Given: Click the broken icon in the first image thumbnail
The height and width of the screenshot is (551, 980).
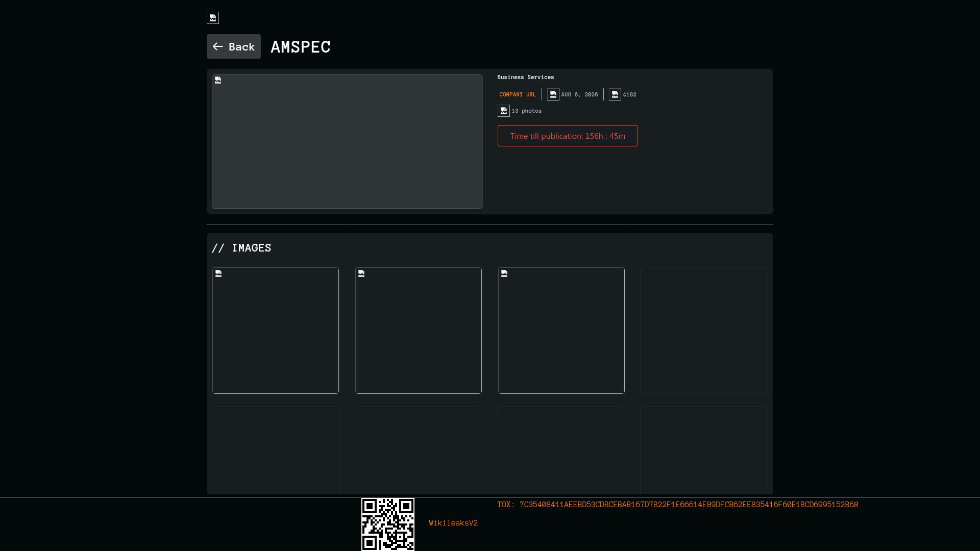Looking at the screenshot, I should coord(218,273).
